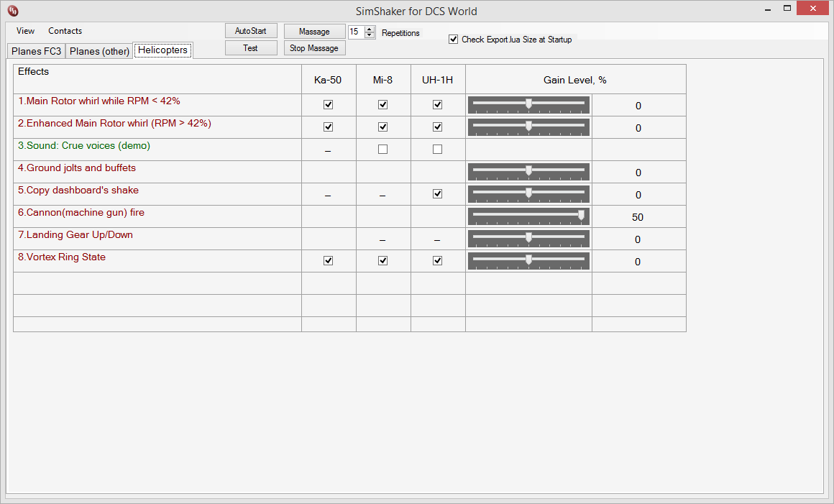Click gain slider for Copy dashboard's shake
834x504 pixels.
[x=528, y=194]
